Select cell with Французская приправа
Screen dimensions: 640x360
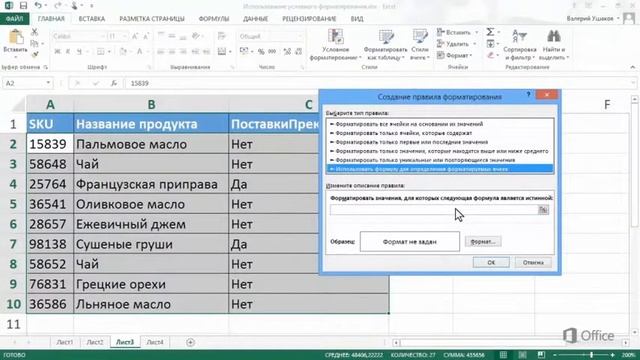point(151,184)
